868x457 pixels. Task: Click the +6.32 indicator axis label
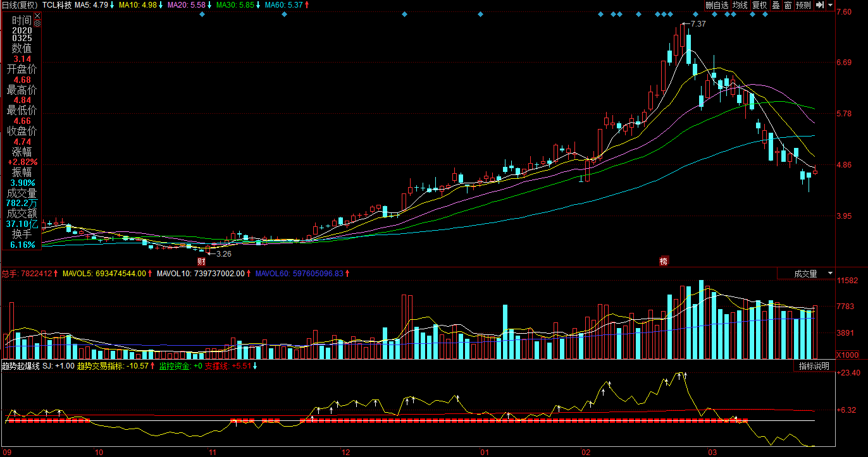846,410
